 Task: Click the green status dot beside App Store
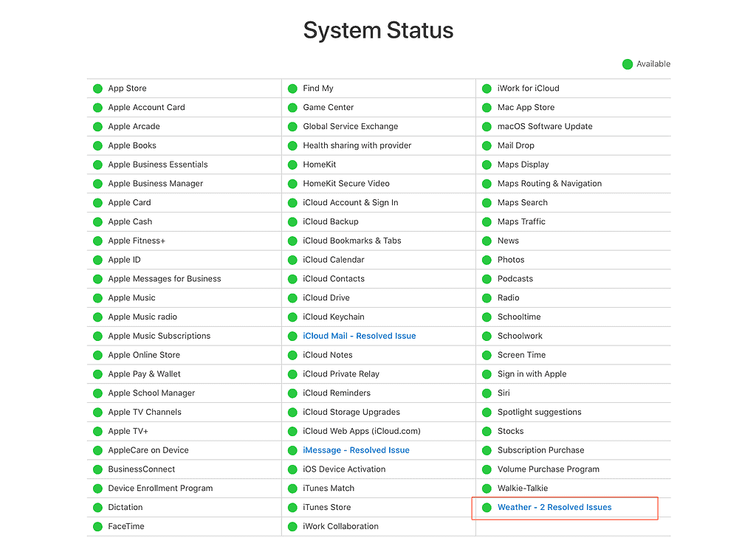[x=97, y=89]
